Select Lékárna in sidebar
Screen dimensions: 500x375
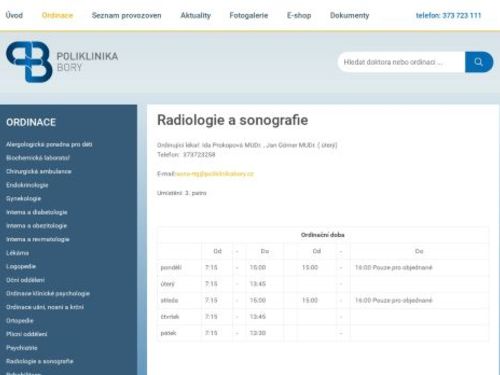[17, 253]
